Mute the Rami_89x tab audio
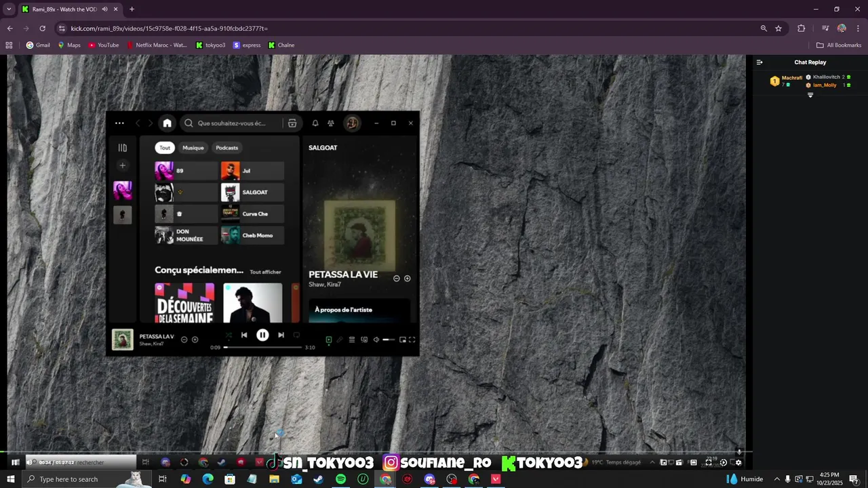Viewport: 868px width, 488px height. pyautogui.click(x=105, y=9)
